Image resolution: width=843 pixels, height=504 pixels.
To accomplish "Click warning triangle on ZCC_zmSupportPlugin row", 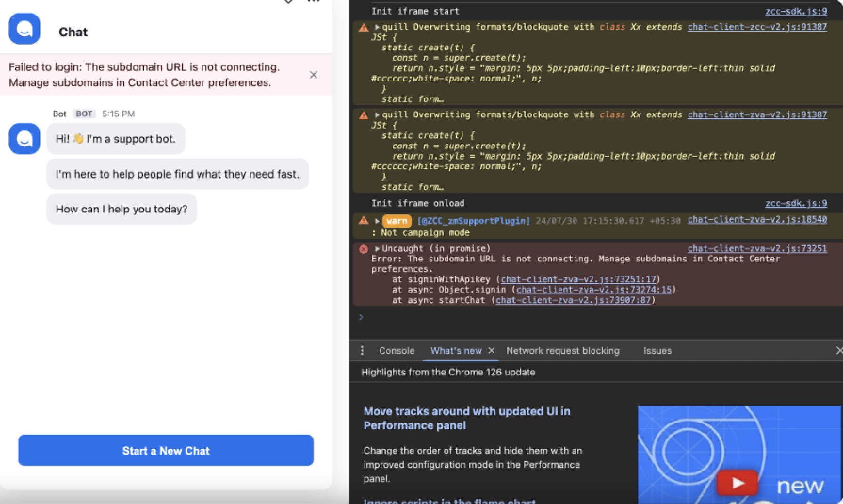I will click(364, 220).
